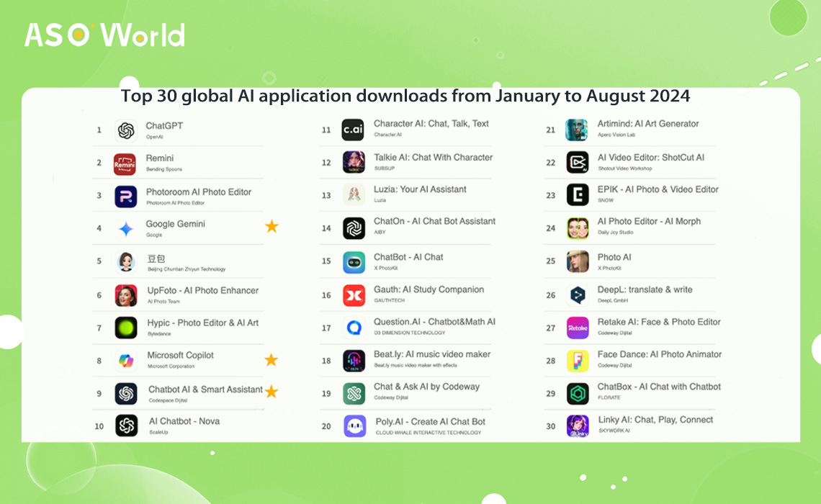The height and width of the screenshot is (504, 821).
Task: Click the red Gauth app icon
Action: point(354,295)
